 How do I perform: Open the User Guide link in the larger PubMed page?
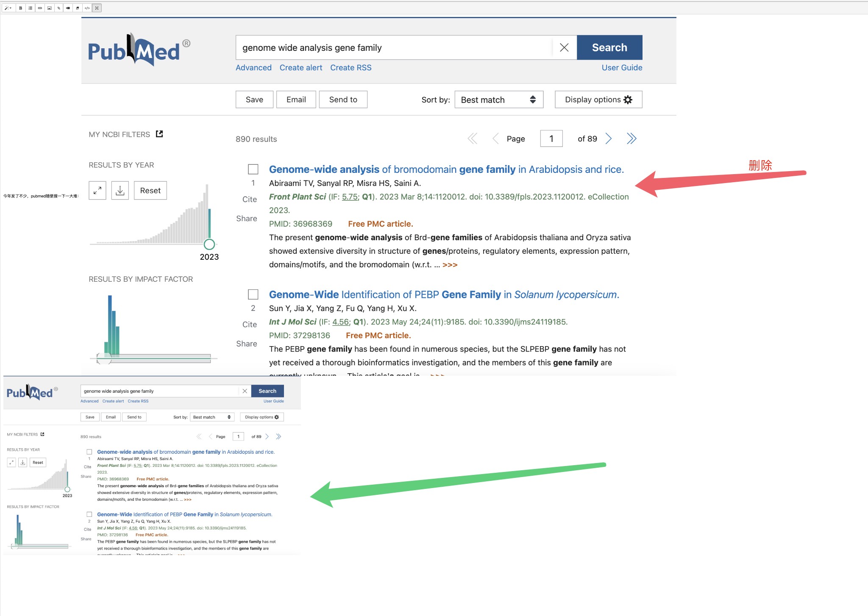[622, 68]
